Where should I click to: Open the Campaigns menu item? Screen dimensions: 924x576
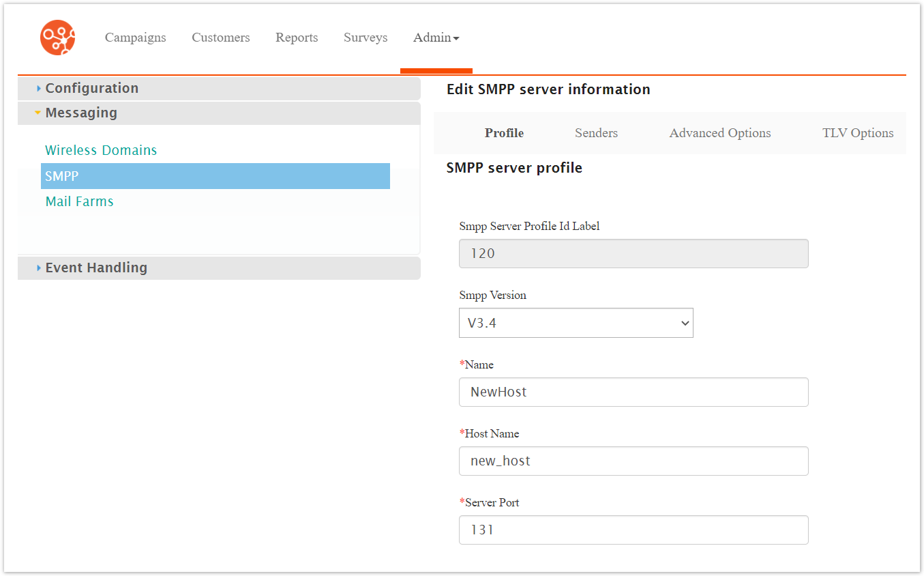coord(135,38)
